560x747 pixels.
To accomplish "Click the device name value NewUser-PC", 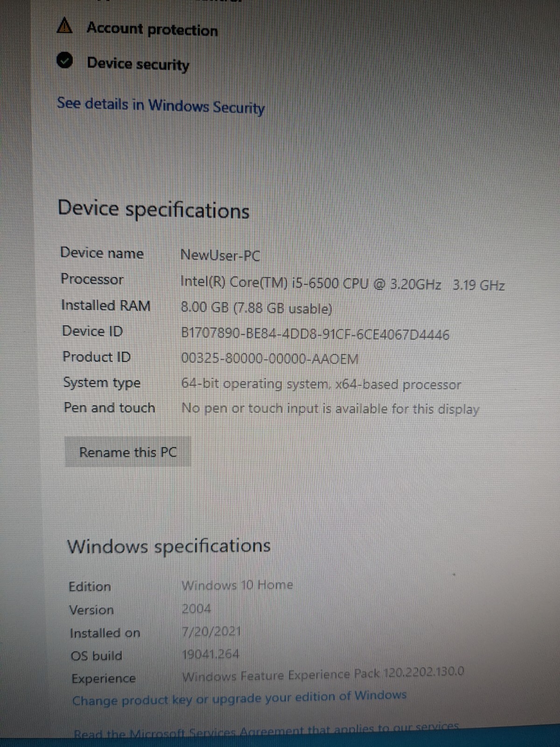I will pyautogui.click(x=220, y=255).
